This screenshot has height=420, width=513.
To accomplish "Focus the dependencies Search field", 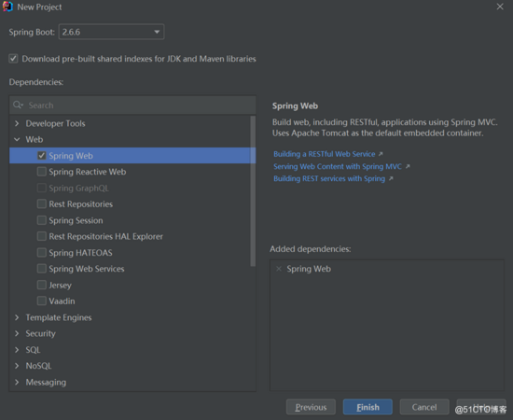I will pos(132,105).
